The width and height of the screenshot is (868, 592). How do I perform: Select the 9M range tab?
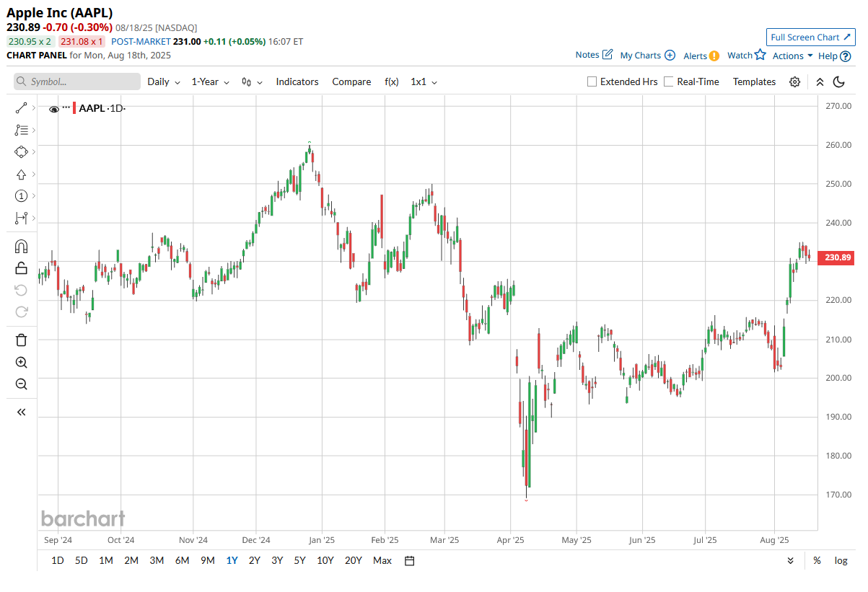208,560
